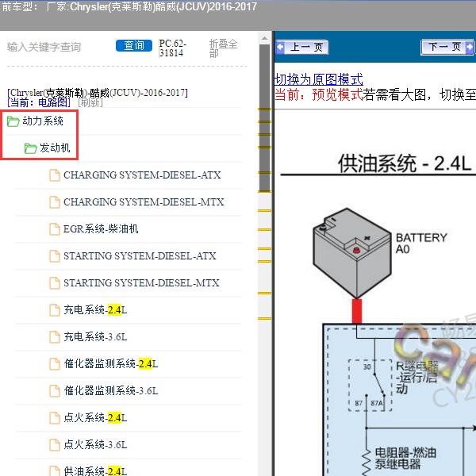Click file icon of 充电系统-3.6L
Image resolution: width=476 pixels, height=476 pixels.
coord(55,337)
